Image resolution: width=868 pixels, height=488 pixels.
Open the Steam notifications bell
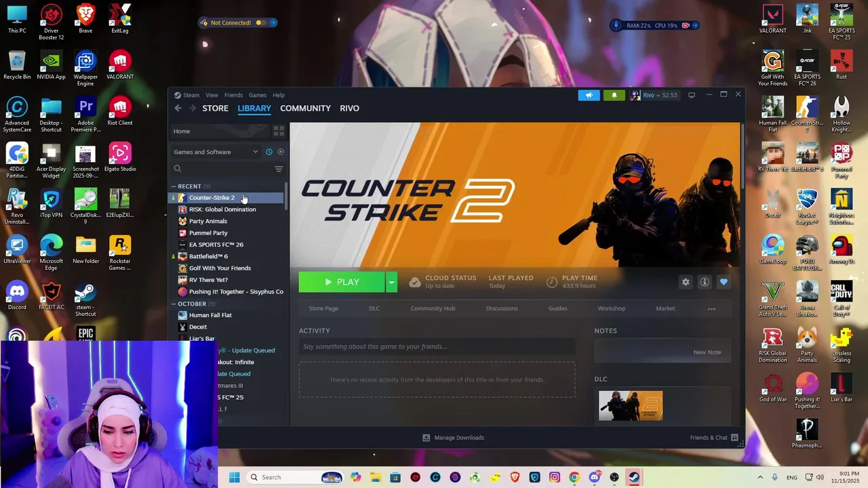[614, 95]
